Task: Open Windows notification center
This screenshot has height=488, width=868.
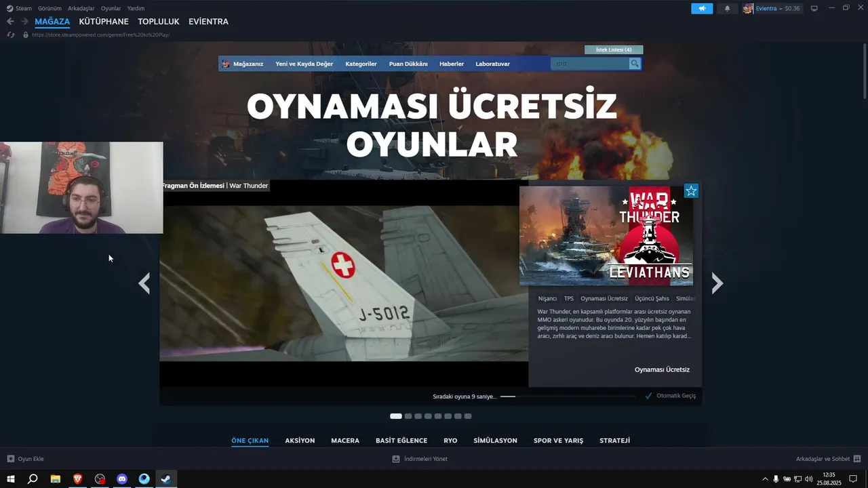Action: click(853, 479)
